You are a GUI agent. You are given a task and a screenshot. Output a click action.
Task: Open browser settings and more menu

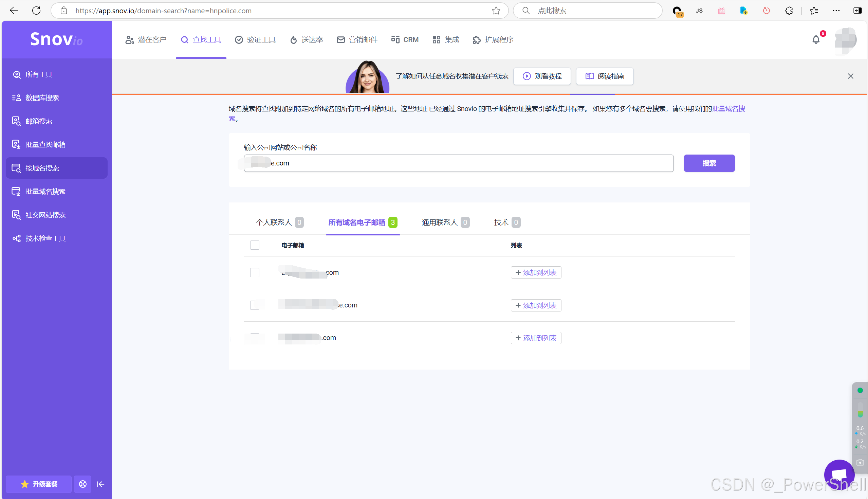click(836, 11)
